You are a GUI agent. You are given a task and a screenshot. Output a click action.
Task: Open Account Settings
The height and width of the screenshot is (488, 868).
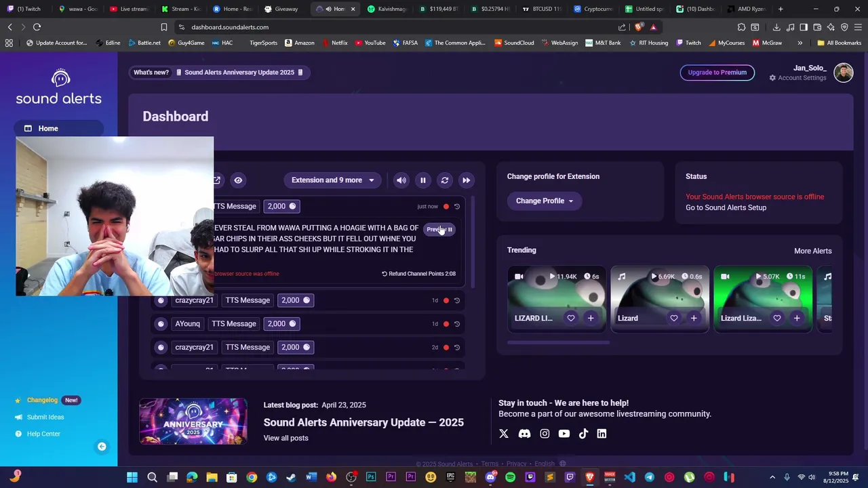(x=797, y=78)
